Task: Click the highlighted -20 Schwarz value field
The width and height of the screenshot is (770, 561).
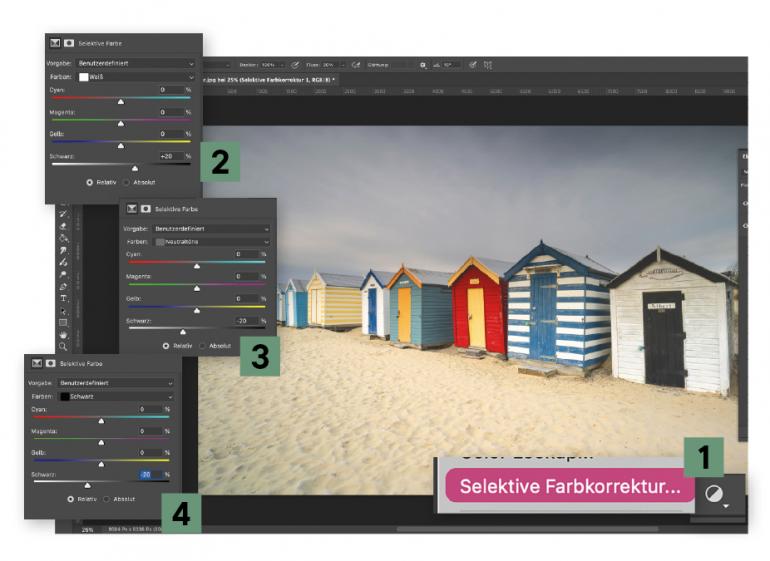Action: (x=150, y=475)
